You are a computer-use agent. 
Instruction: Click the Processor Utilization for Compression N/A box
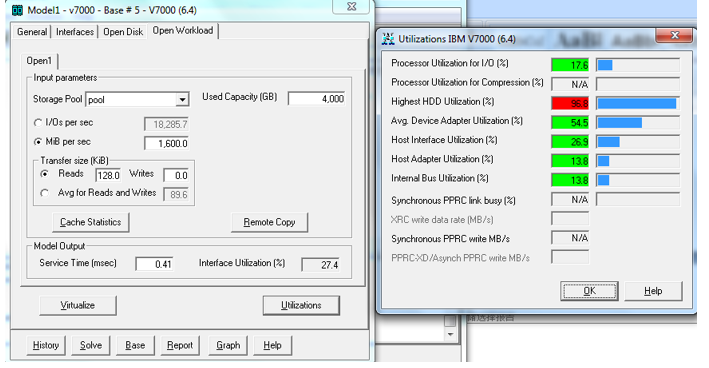[x=570, y=84]
